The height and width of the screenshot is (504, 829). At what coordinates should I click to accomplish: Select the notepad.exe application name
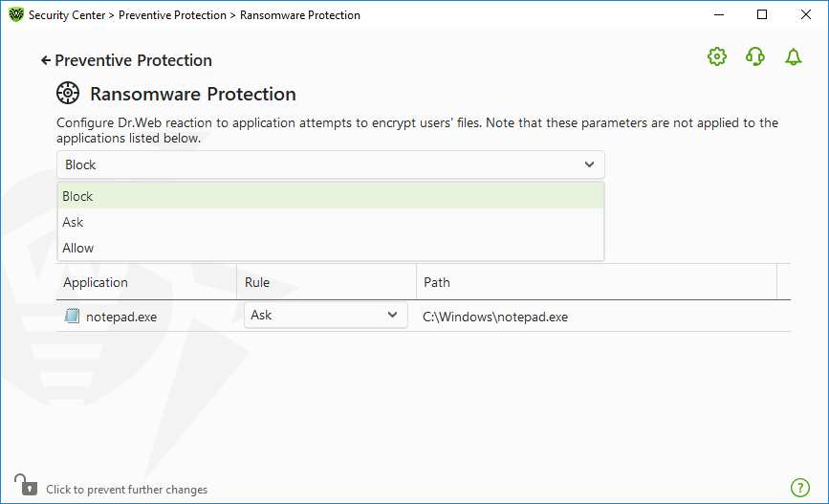[121, 317]
